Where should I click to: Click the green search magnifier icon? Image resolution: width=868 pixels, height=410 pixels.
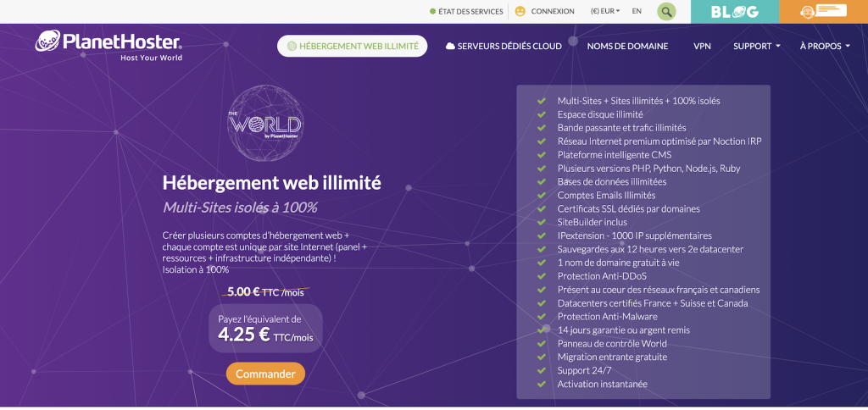click(x=666, y=11)
